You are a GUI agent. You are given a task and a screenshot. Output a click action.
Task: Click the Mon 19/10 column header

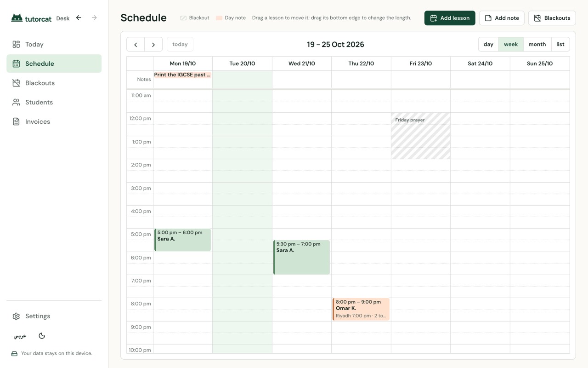tap(183, 63)
